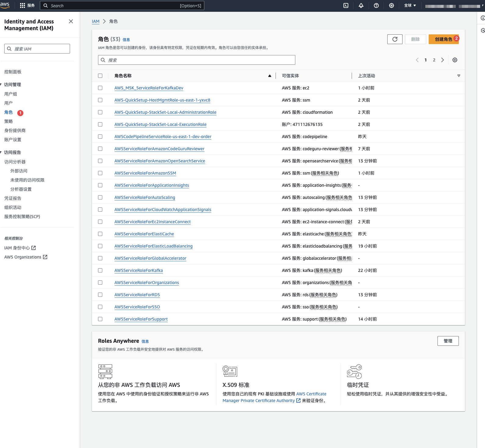
Task: Click the search magnifier in top bar
Action: coord(46,5)
